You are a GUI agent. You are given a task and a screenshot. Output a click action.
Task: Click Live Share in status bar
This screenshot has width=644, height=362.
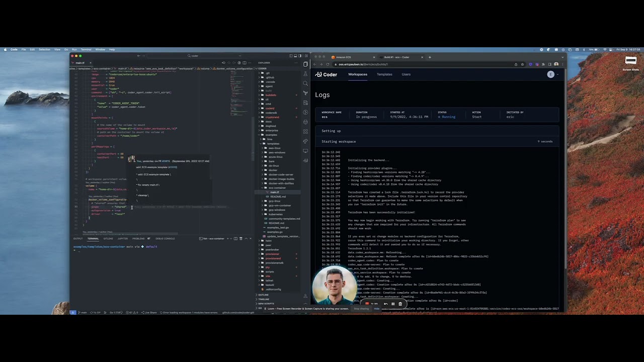pos(150,312)
